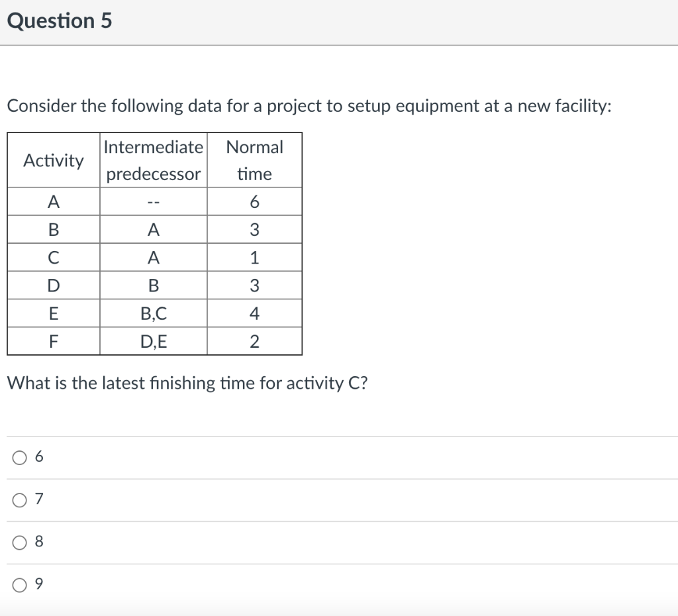
Task: Click the question text about activity C
Action: [185, 383]
